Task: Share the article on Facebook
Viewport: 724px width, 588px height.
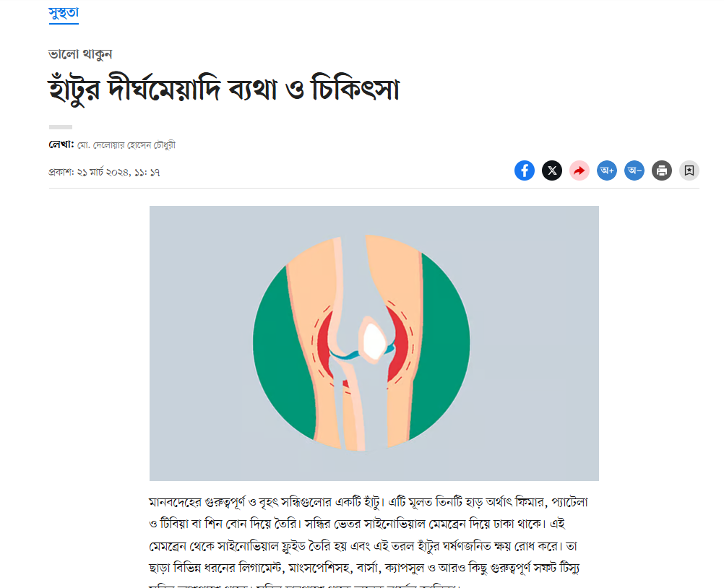Action: click(x=525, y=170)
